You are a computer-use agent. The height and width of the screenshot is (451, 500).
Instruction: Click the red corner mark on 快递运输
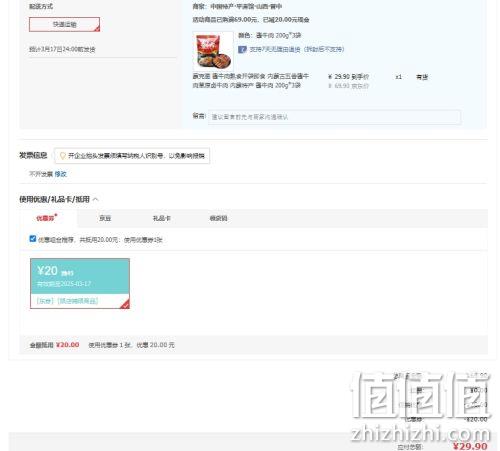[97, 29]
